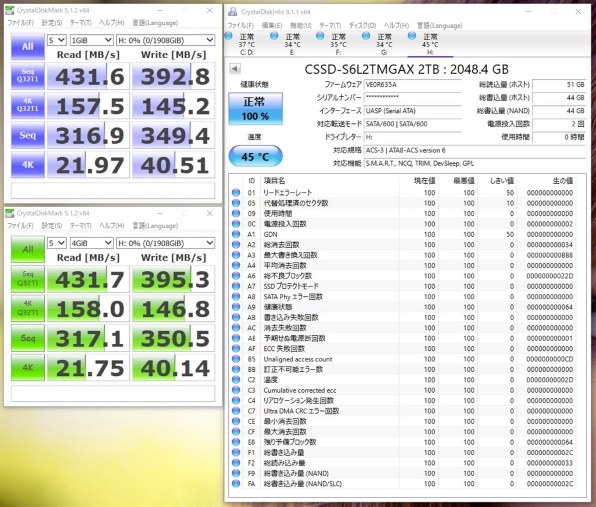Run Seq Q32T1 test in the green CrystalDiskMark
This screenshot has height=507, width=596.
(x=27, y=279)
